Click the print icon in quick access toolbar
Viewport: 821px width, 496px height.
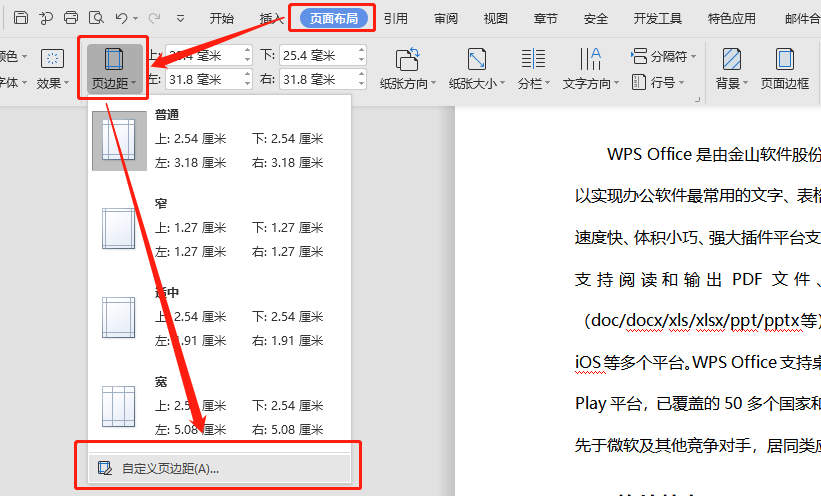click(70, 18)
